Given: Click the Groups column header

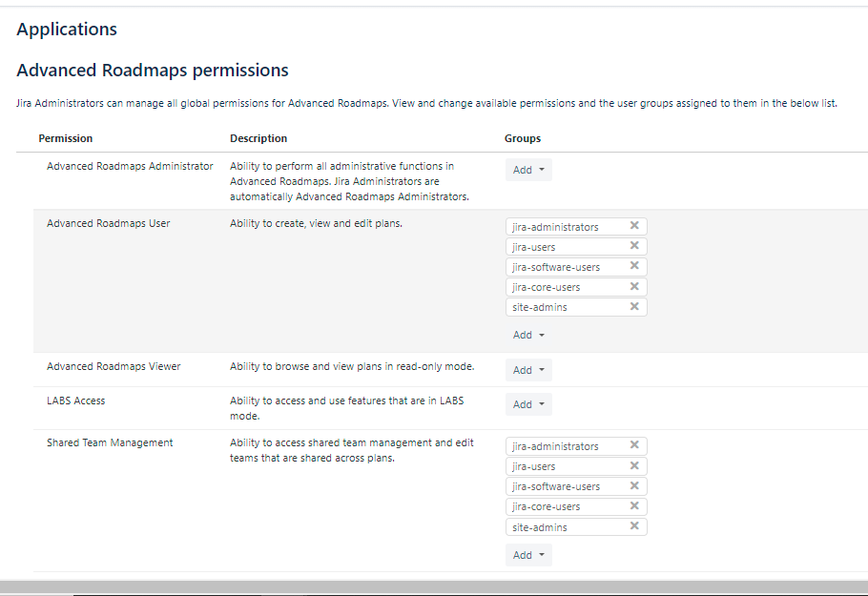Looking at the screenshot, I should (523, 138).
